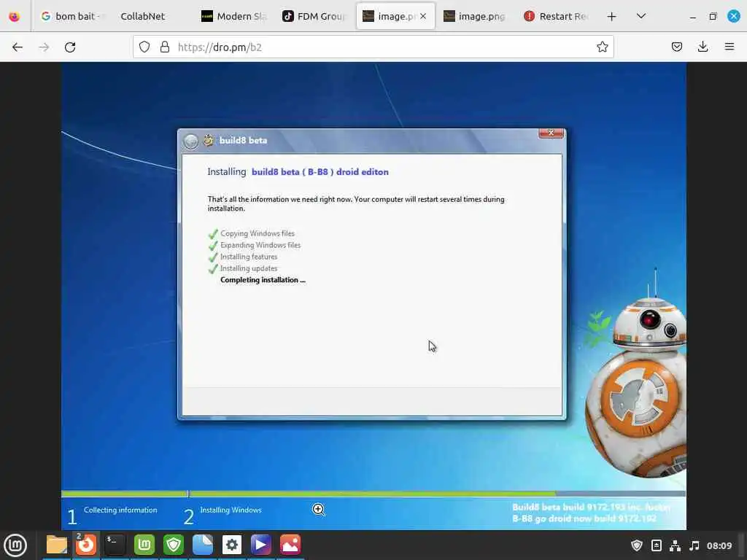This screenshot has height=560, width=747.
Task: Open the media player in taskbar
Action: coord(260,545)
